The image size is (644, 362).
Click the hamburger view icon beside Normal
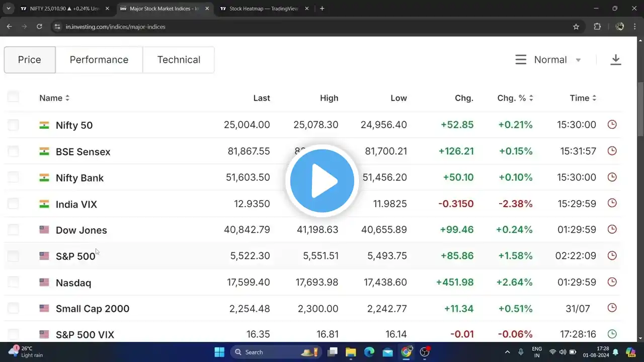coord(521,60)
